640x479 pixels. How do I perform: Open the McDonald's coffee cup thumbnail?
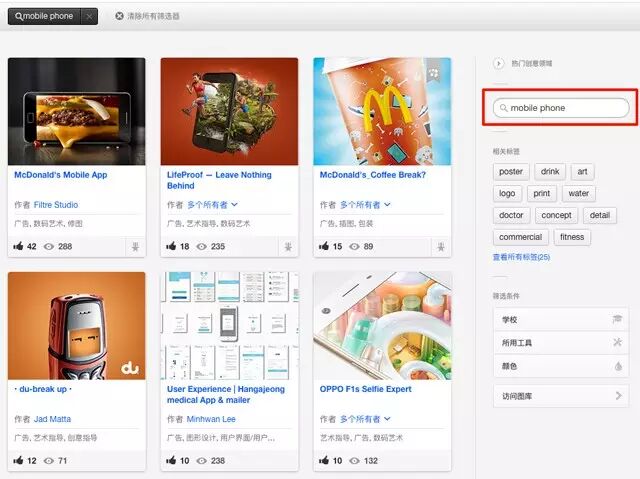click(x=382, y=111)
